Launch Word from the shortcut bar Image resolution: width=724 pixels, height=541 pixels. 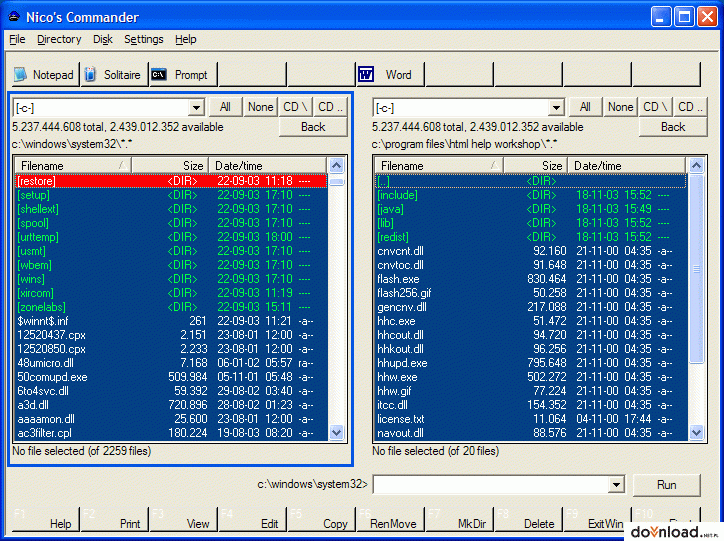tap(390, 74)
